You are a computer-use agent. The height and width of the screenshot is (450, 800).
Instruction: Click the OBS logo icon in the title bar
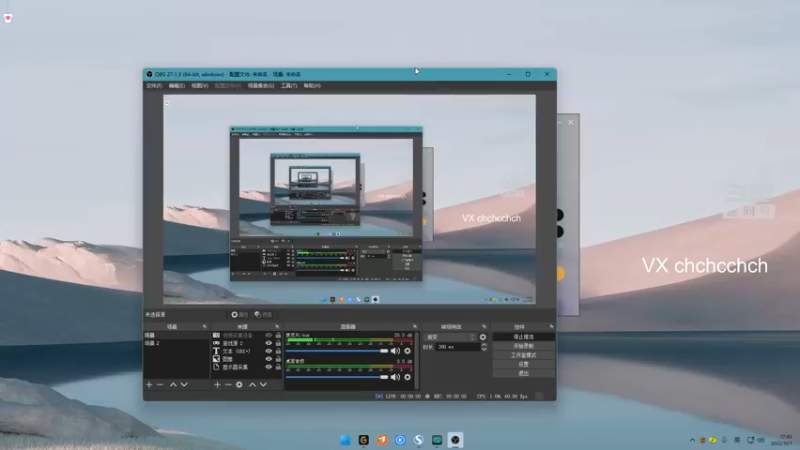tap(149, 74)
